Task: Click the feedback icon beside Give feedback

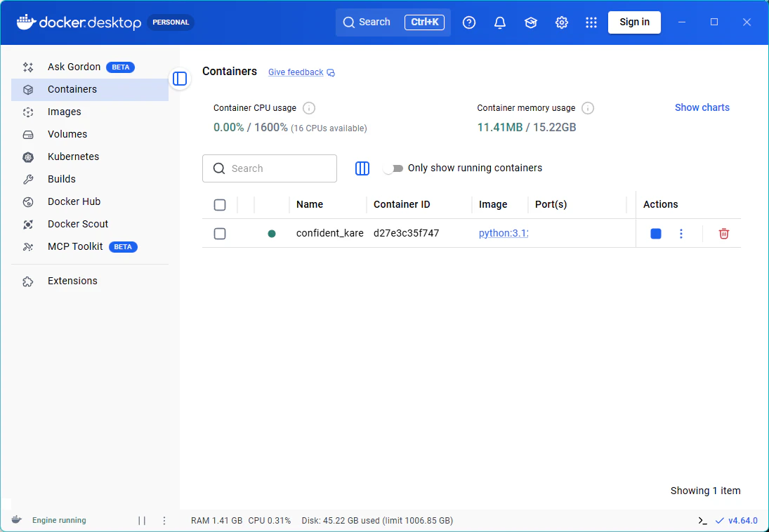Action: [331, 72]
